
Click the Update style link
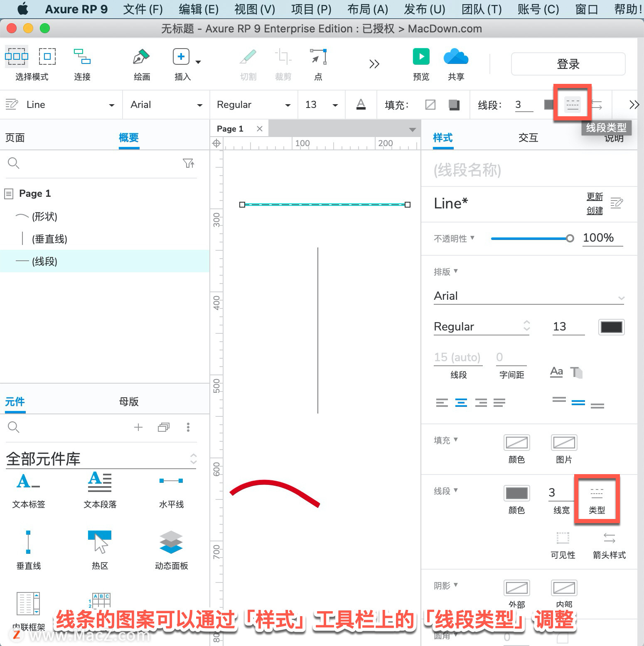(595, 196)
